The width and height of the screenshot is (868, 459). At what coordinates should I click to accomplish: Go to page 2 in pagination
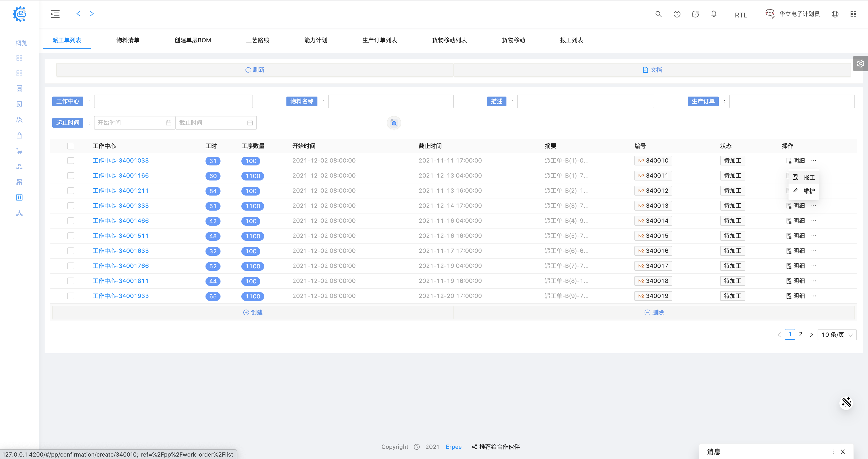tap(800, 334)
